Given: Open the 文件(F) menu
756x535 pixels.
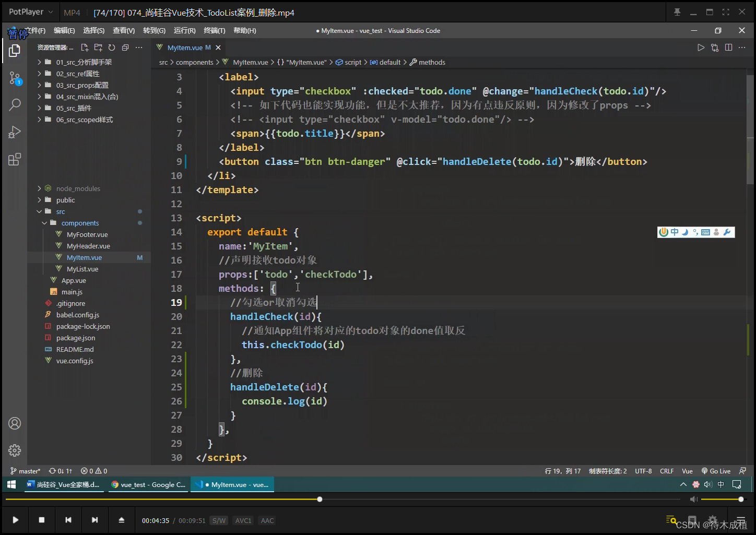Looking at the screenshot, I should pos(34,31).
